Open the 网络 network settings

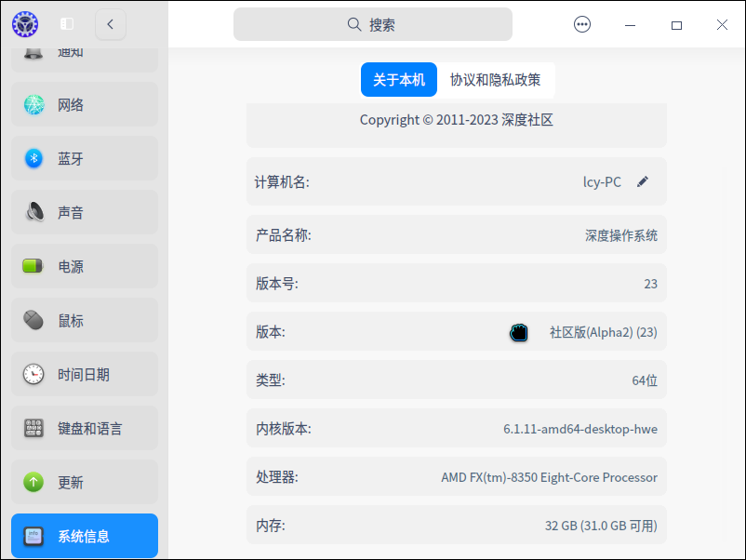[85, 104]
